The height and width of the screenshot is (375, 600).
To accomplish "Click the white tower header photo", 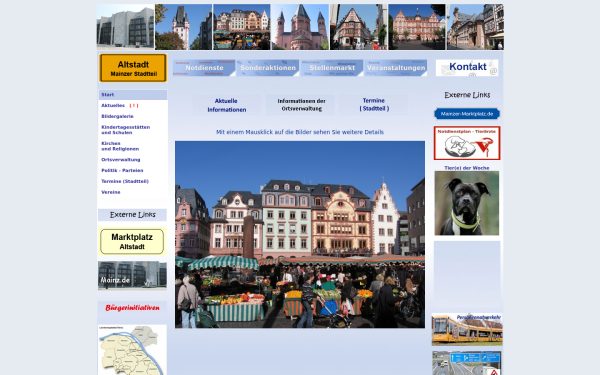I will coord(183,27).
